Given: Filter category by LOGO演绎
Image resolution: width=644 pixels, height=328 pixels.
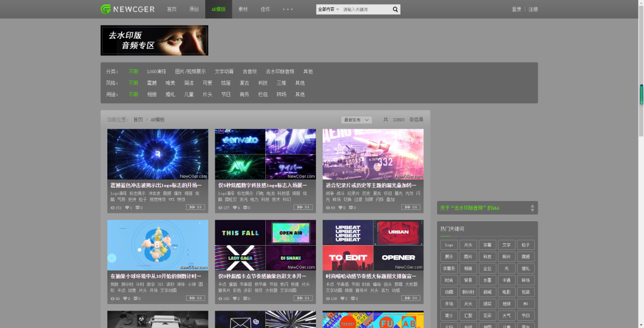Looking at the screenshot, I should [x=156, y=72].
